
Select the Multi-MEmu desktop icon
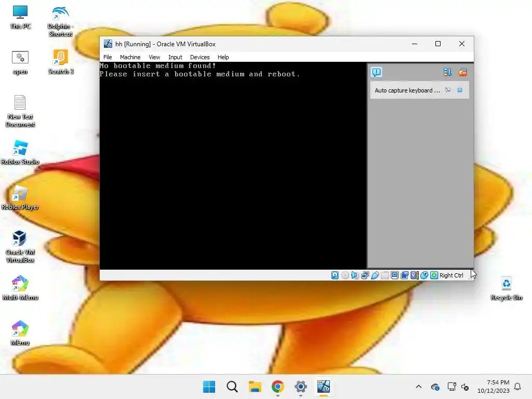click(x=20, y=288)
